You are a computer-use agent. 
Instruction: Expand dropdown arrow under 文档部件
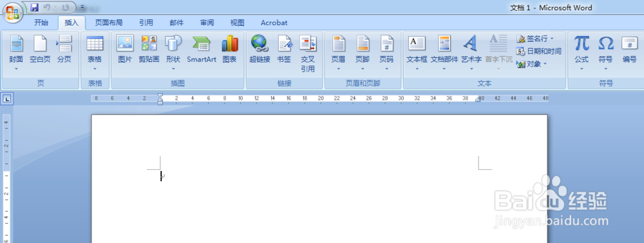click(444, 69)
